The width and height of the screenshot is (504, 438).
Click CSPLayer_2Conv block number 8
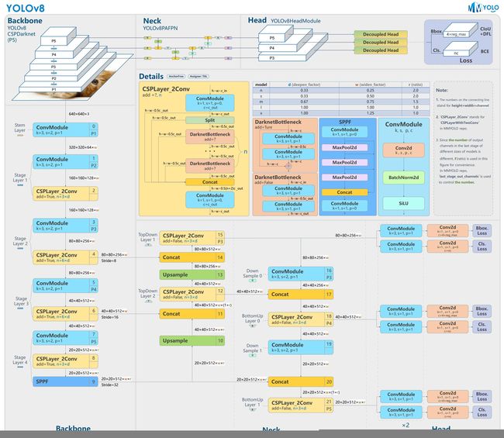click(65, 361)
